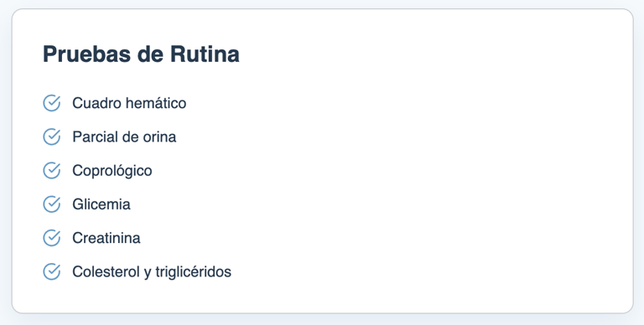This screenshot has width=644, height=325.
Task: Select the Coprológico test label
Action: point(112,171)
